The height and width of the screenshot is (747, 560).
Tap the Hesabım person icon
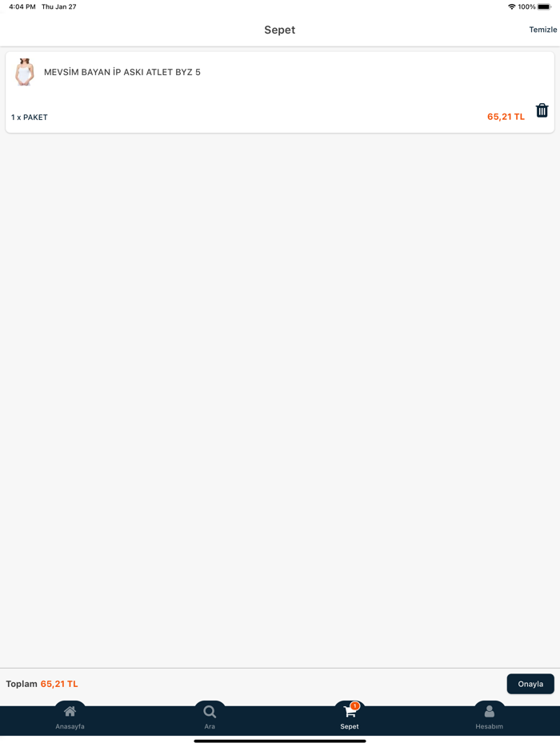pyautogui.click(x=489, y=711)
